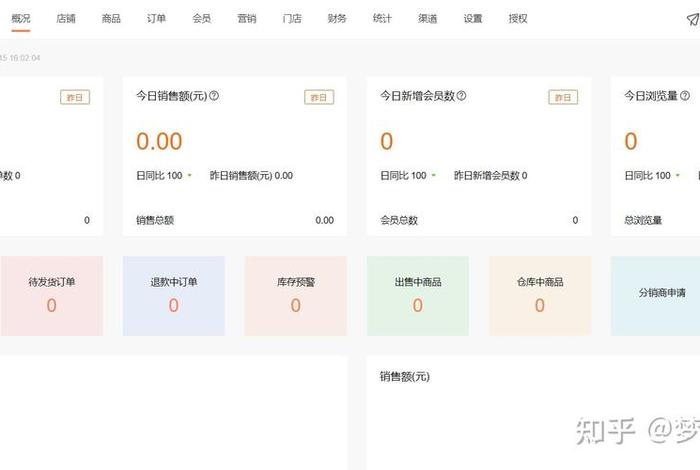Open the 待发货订单 tile
The width and height of the screenshot is (700, 470).
click(x=51, y=295)
